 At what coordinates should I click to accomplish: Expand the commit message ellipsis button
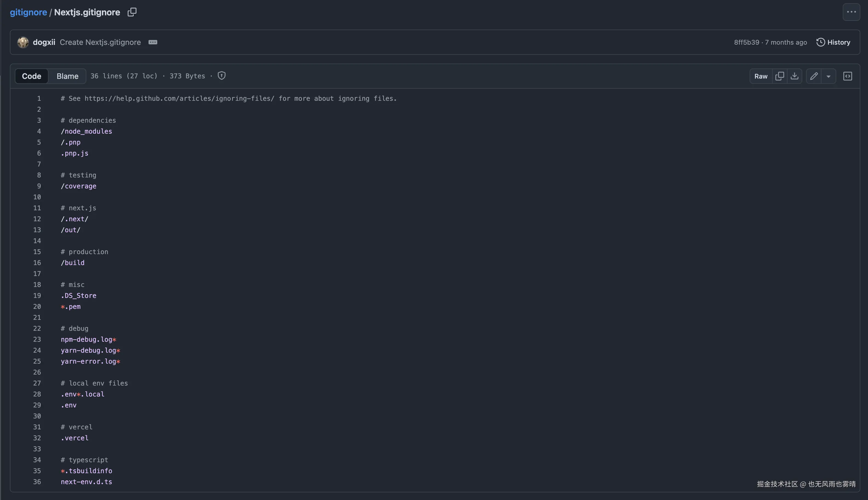point(153,42)
